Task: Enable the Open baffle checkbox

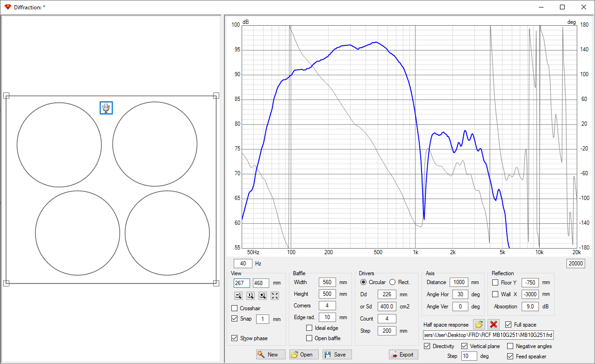Action: (309, 338)
